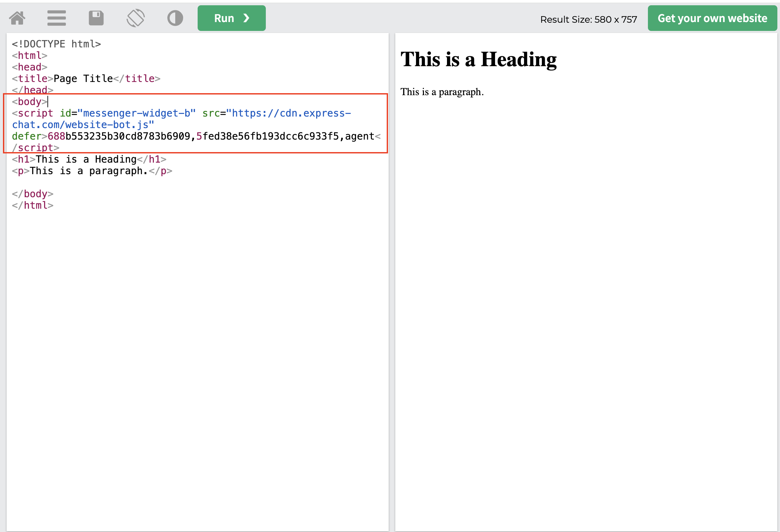Click Get your own website button
Image resolution: width=780 pixels, height=532 pixels.
[712, 18]
